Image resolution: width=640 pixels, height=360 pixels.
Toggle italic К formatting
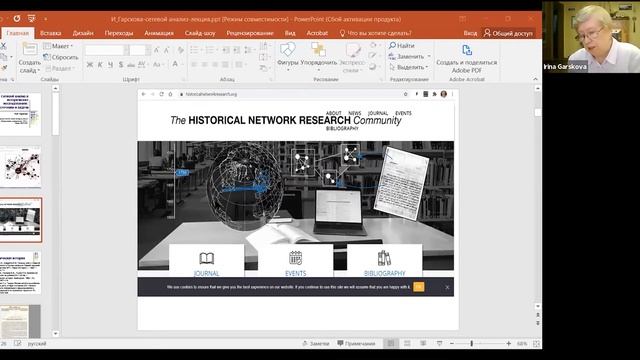point(100,64)
